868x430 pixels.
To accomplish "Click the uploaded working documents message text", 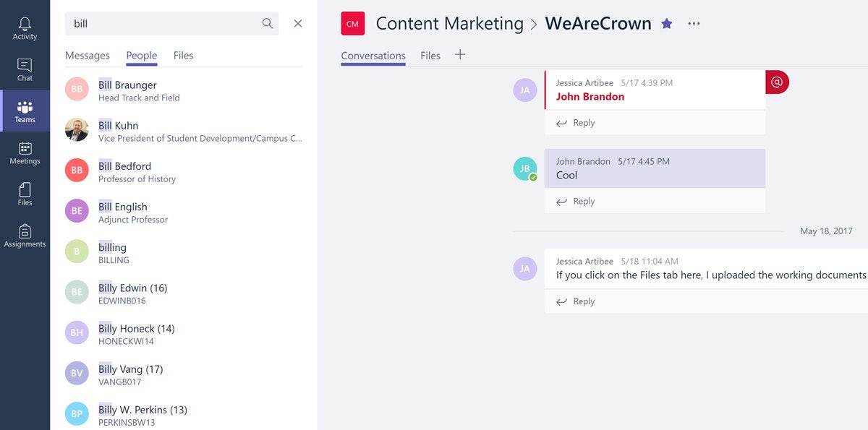I will pos(711,275).
